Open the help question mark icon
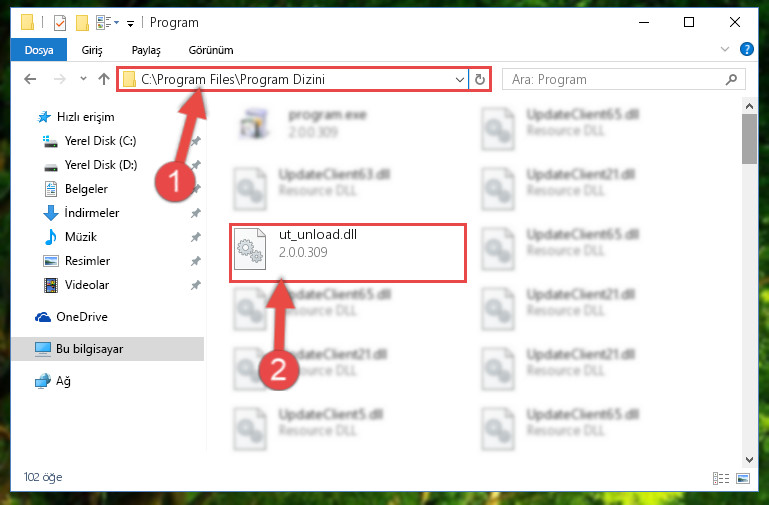The image size is (769, 505). coord(746,50)
